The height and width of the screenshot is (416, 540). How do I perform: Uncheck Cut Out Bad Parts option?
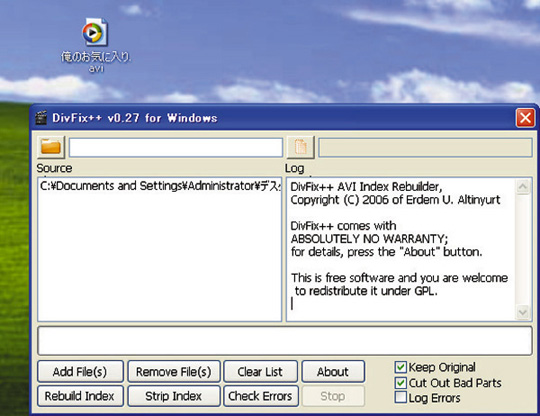pyautogui.click(x=401, y=383)
